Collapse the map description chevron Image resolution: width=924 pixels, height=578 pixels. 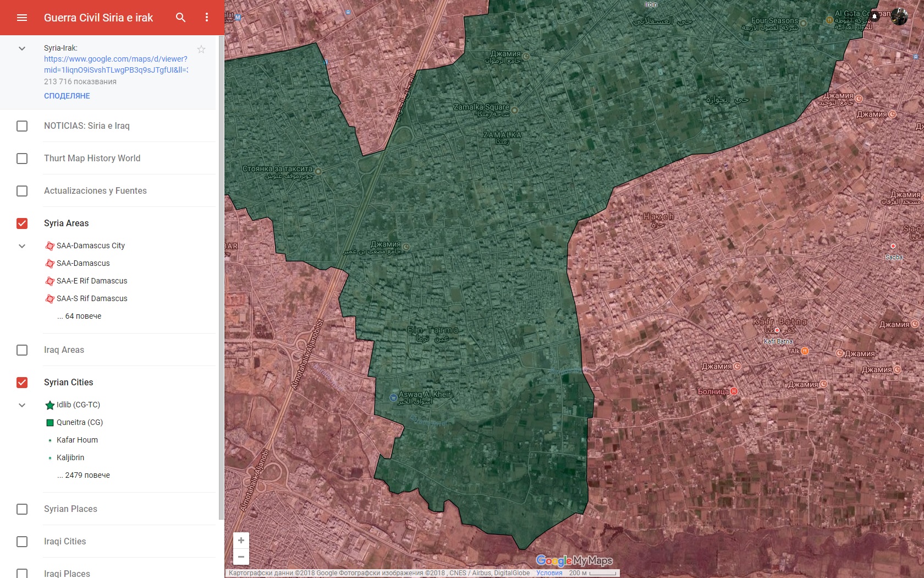pos(22,48)
